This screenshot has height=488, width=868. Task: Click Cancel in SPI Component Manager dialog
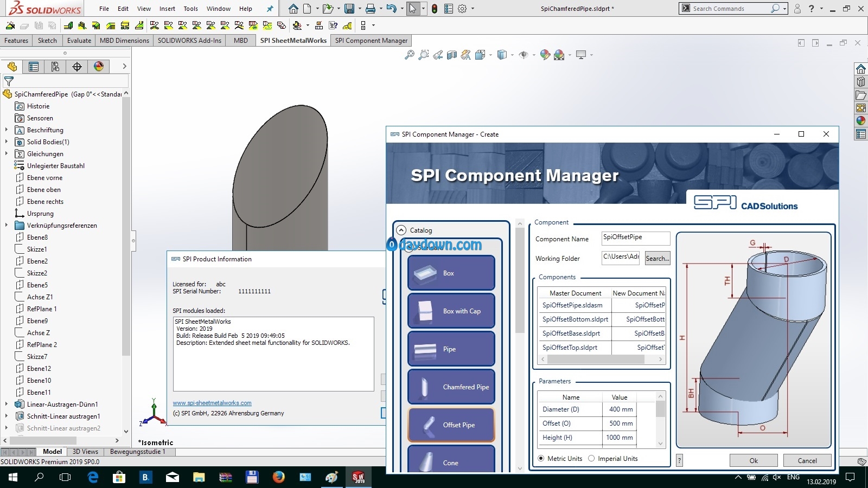point(807,460)
